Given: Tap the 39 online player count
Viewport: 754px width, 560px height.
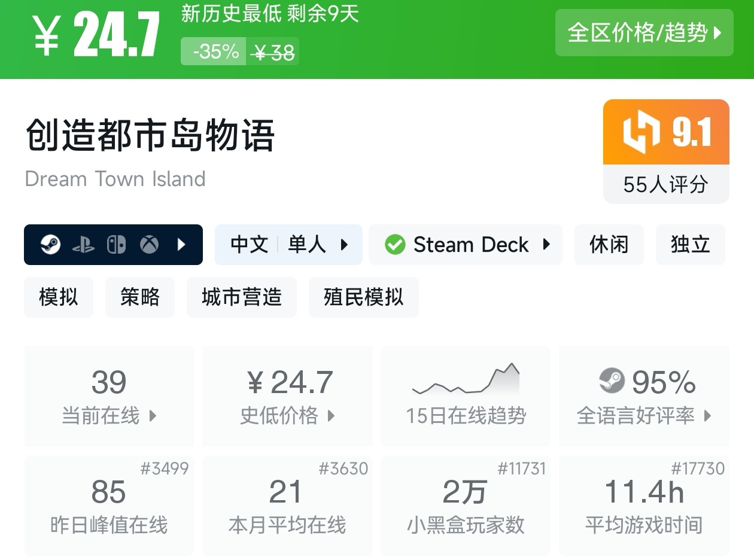Looking at the screenshot, I should (109, 382).
